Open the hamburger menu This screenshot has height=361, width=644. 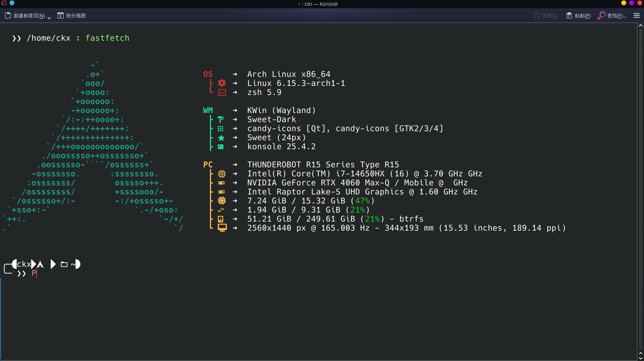click(x=636, y=16)
